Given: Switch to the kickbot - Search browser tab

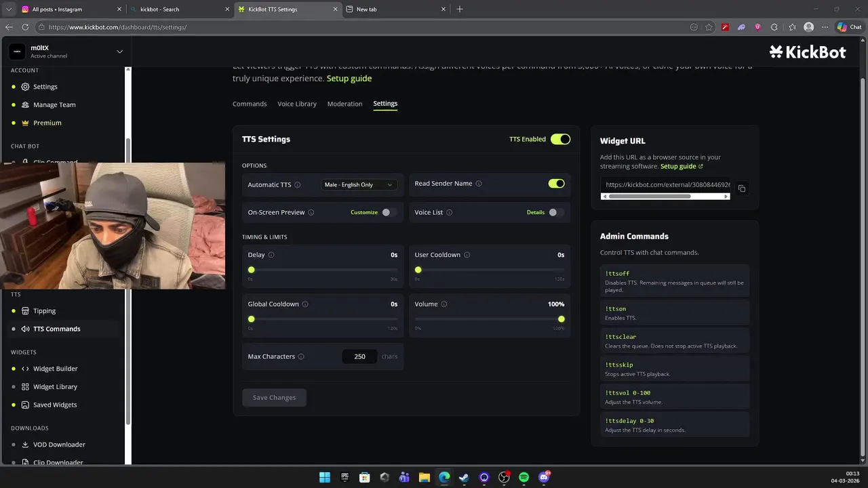Looking at the screenshot, I should (x=180, y=9).
